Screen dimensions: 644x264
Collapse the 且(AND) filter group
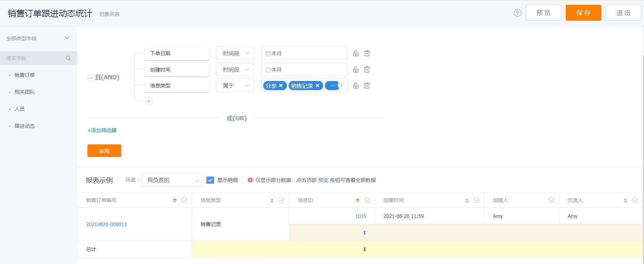[91, 78]
